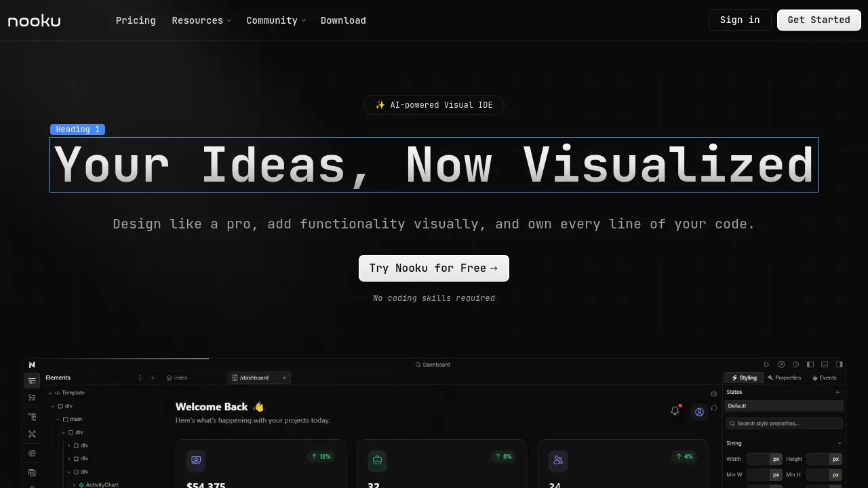Screen dimensions: 868x488
Task: Click the money icon on the first card
Action: [x=196, y=460]
